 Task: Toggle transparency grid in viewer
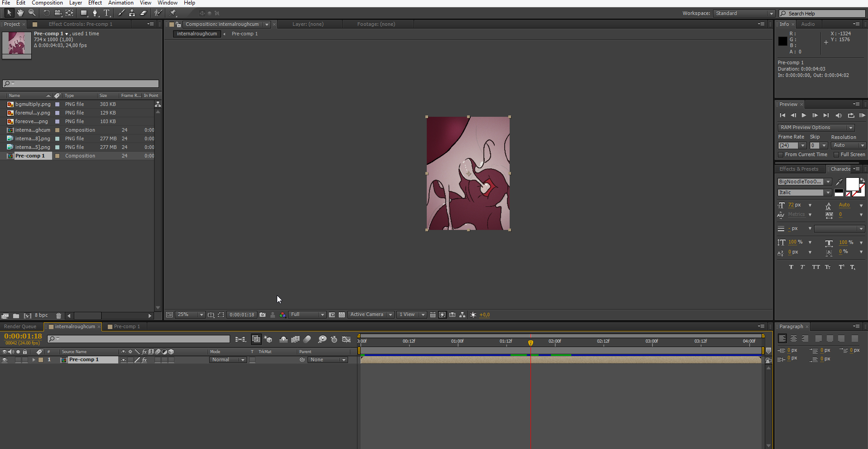click(342, 315)
